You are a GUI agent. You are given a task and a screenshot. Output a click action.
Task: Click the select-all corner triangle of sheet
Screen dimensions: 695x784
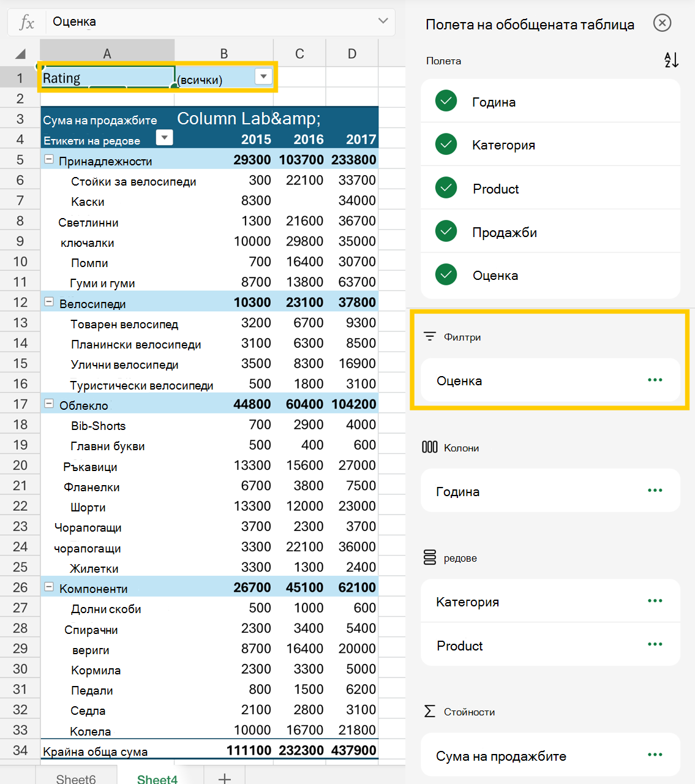tap(20, 54)
